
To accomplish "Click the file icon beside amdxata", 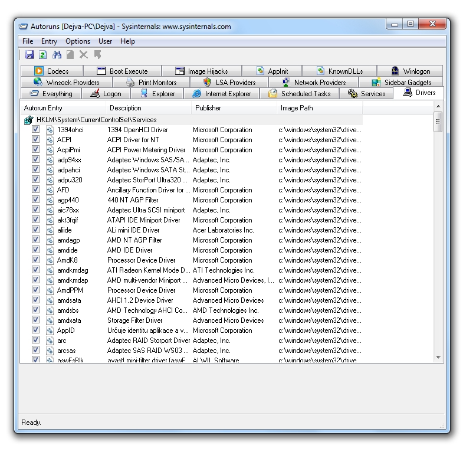I will (x=50, y=320).
